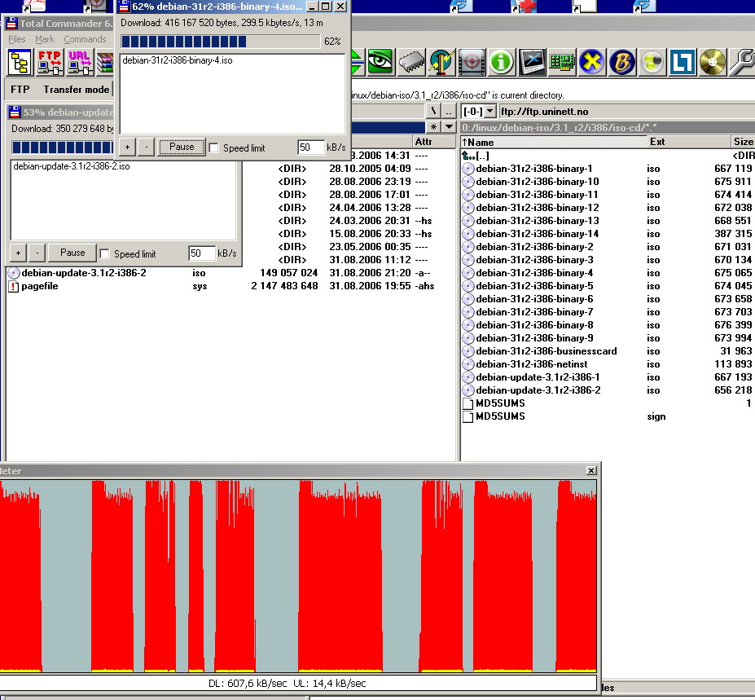The image size is (755, 700).
Task: Pause the binary-4.iso download
Action: 182,147
